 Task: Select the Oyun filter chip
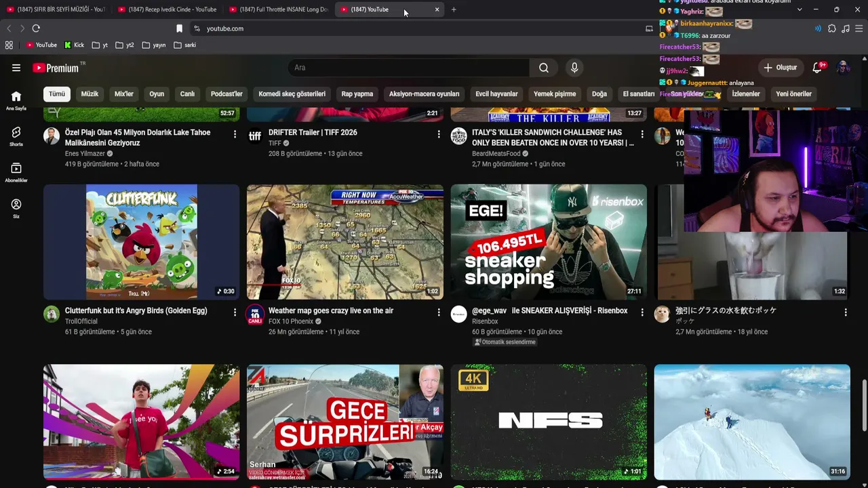[157, 94]
